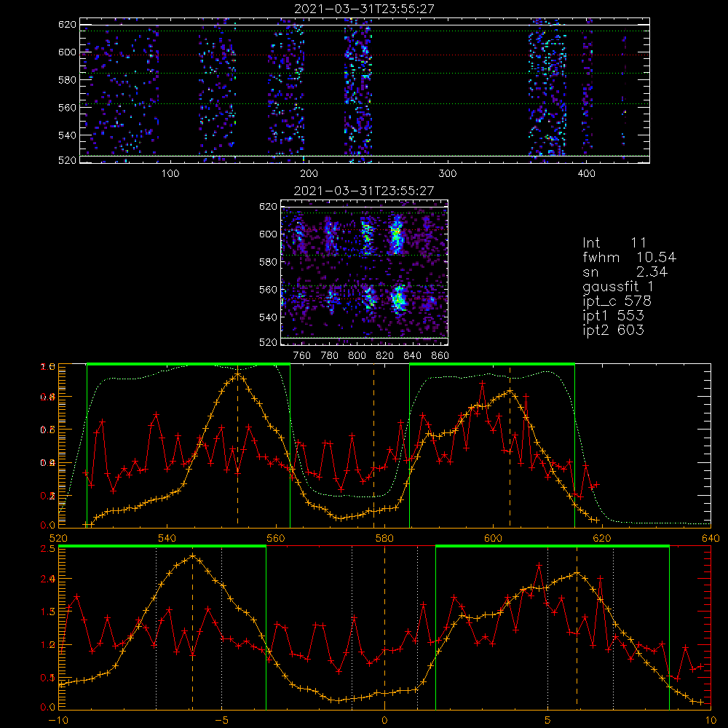Click x-axis label 520 on the profile plot

click(58, 539)
